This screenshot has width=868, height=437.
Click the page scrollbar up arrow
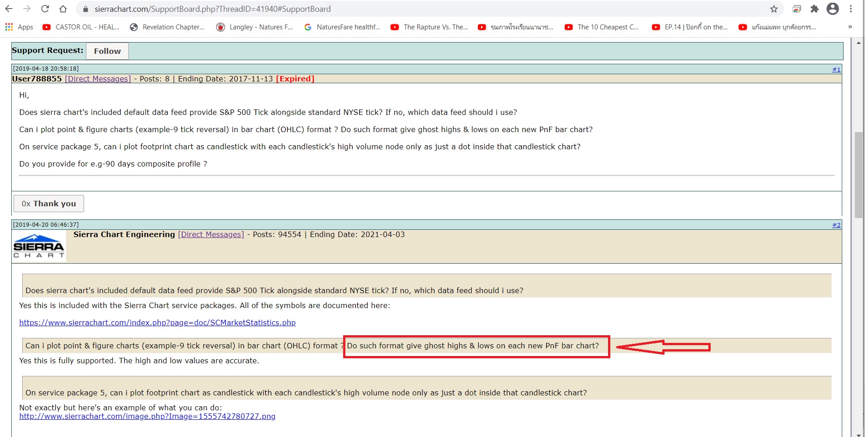coord(859,43)
